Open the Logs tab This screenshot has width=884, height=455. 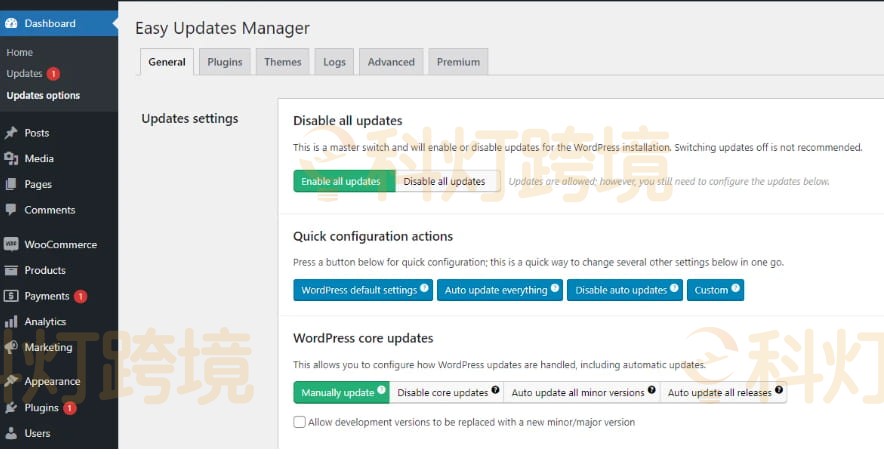coord(334,62)
